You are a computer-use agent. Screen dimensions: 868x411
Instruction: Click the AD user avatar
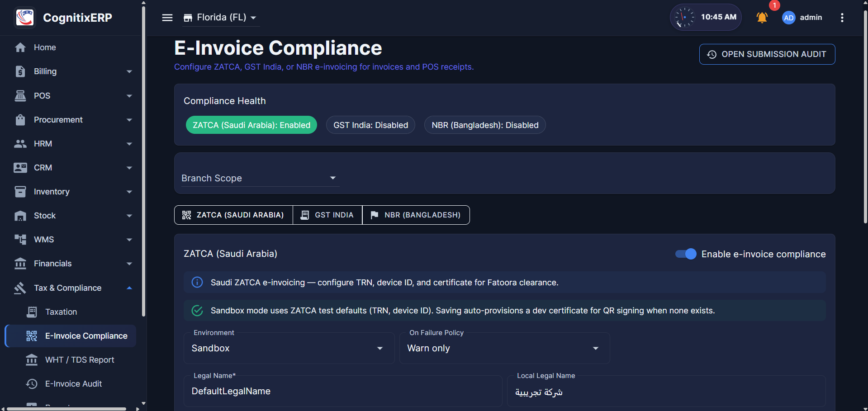[789, 18]
